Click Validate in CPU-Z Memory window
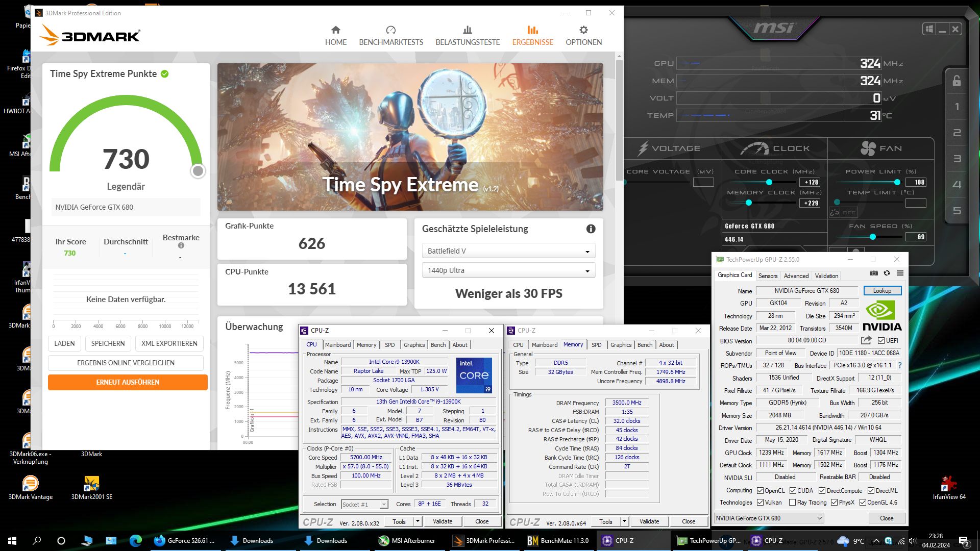Viewport: 980px width, 551px height. (x=649, y=521)
